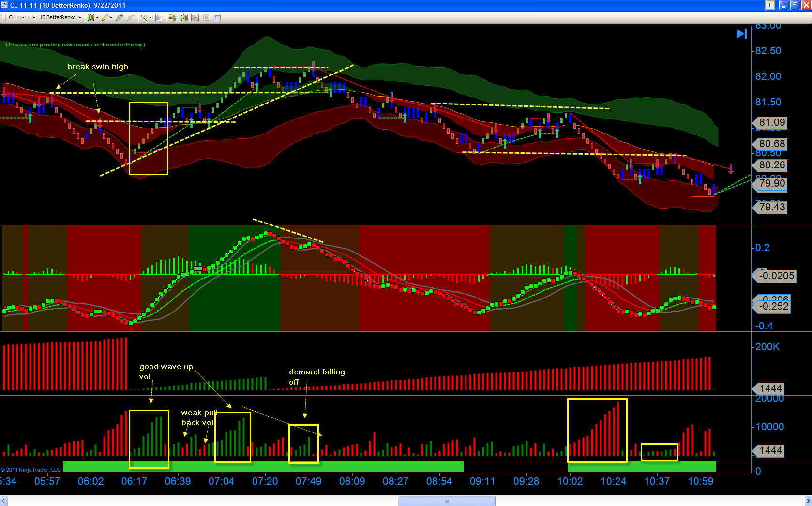
Task: Open the chart style candlestick tool
Action: (90, 17)
